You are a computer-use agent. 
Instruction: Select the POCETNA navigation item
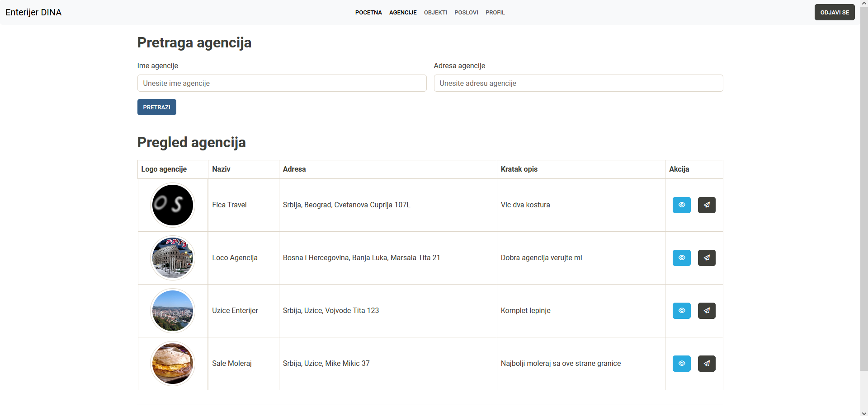(368, 12)
